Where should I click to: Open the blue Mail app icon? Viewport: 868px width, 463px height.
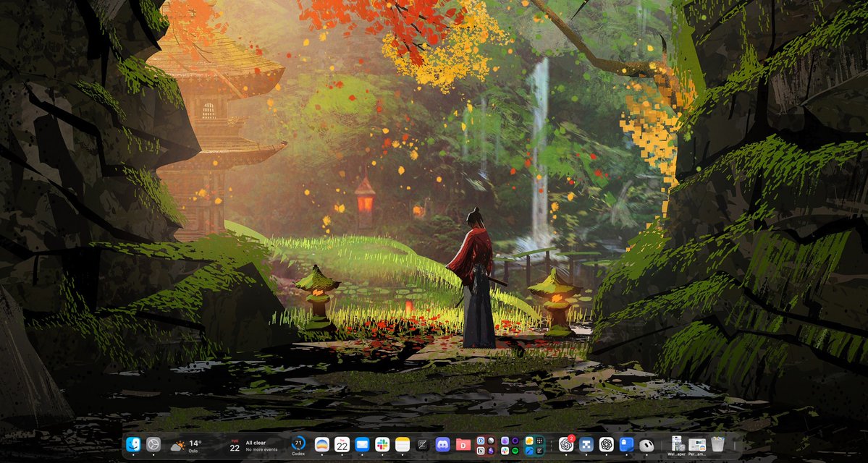click(362, 444)
